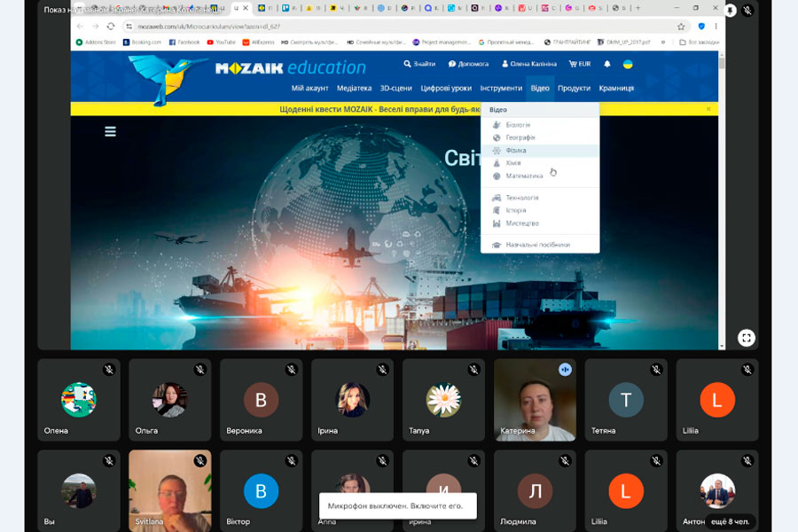This screenshot has width=798, height=532.
Task: Open the 3D-сцени menu
Action: pyautogui.click(x=396, y=88)
